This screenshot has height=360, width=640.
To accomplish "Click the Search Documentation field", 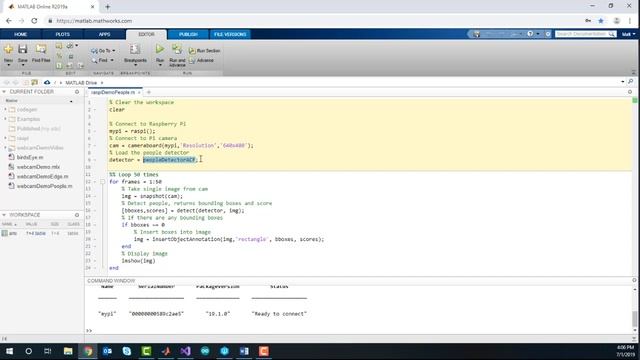I will [582, 34].
